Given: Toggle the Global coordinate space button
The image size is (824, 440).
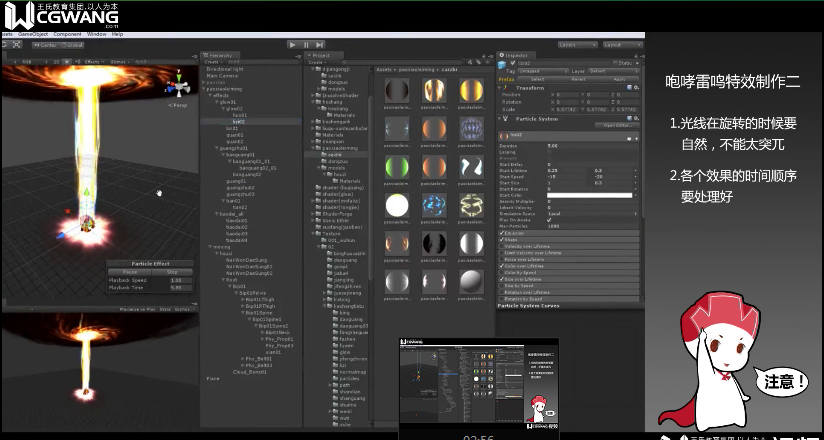Looking at the screenshot, I should [71, 45].
